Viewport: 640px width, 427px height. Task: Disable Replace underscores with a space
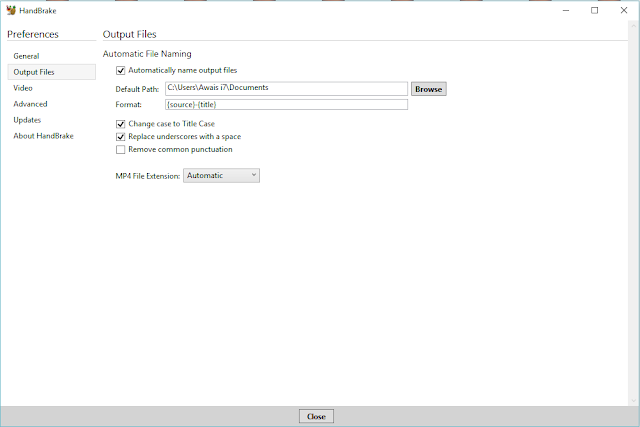point(120,137)
